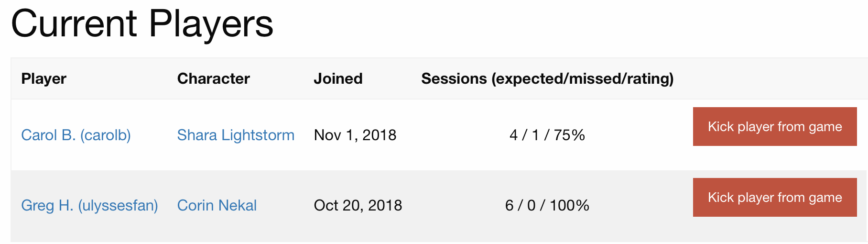Click the Sessions (expected/missed/rating) header
Viewport: 868px width, 244px height.
(x=547, y=78)
